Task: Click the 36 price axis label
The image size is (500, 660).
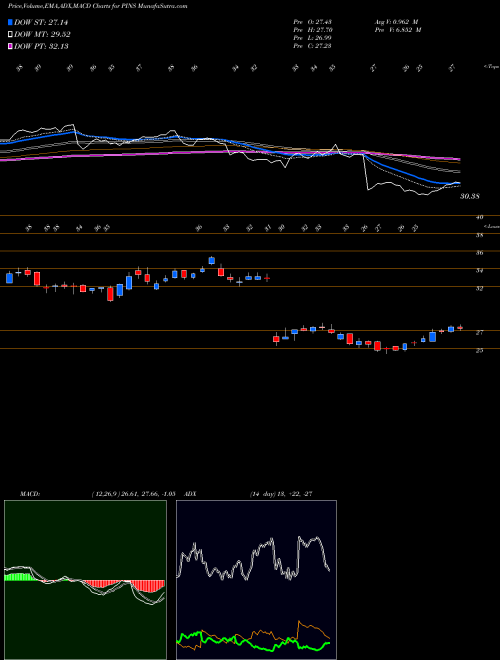Action: tap(479, 253)
